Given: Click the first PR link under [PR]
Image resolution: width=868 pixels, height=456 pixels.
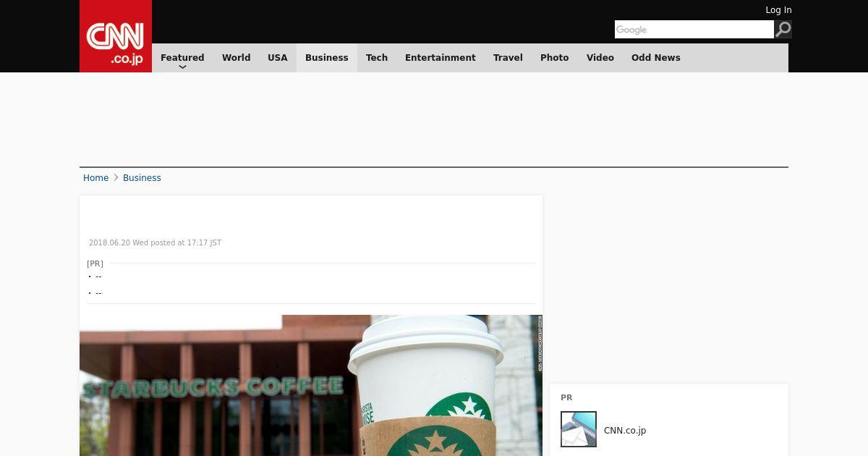Looking at the screenshot, I should (98, 276).
